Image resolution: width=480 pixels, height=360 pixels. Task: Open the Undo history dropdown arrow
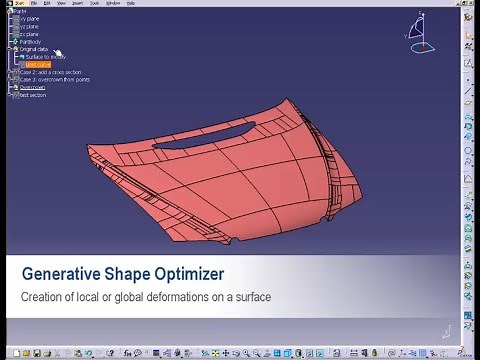click(93, 357)
